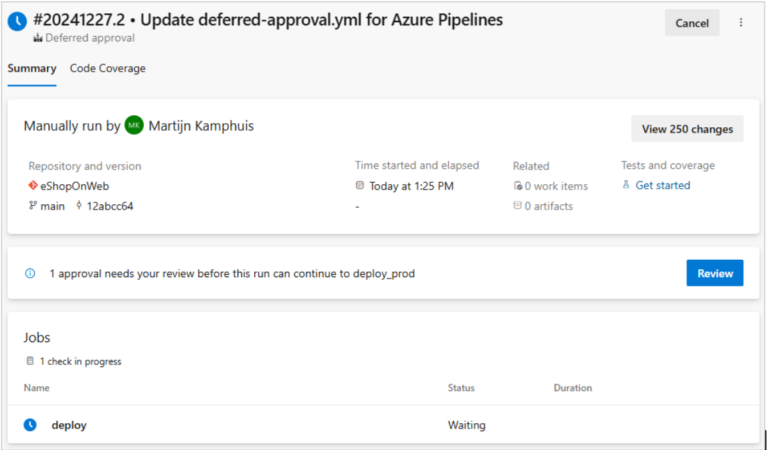Click the Martijn Kamphuis name

pos(201,126)
